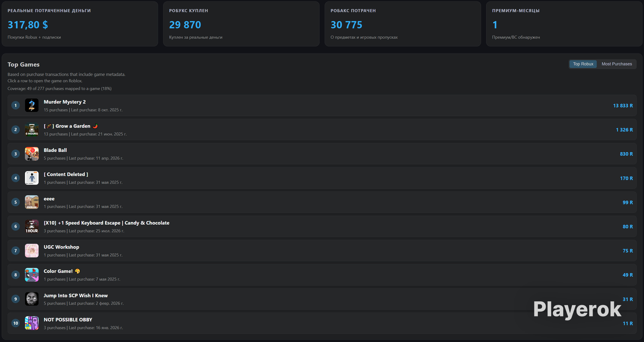Open the eeee game icon

point(32,202)
